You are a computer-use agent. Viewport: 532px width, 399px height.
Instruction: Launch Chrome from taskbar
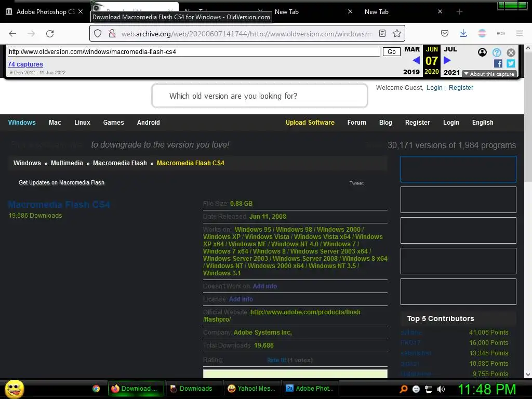(96, 389)
